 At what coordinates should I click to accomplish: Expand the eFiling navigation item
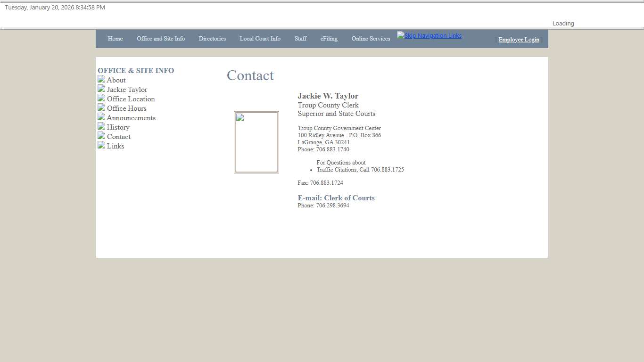click(329, 39)
